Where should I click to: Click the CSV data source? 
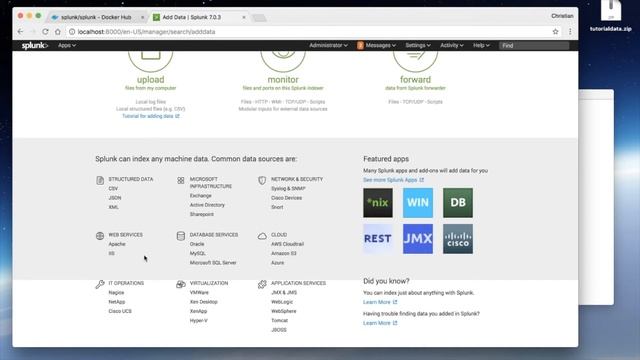(113, 189)
